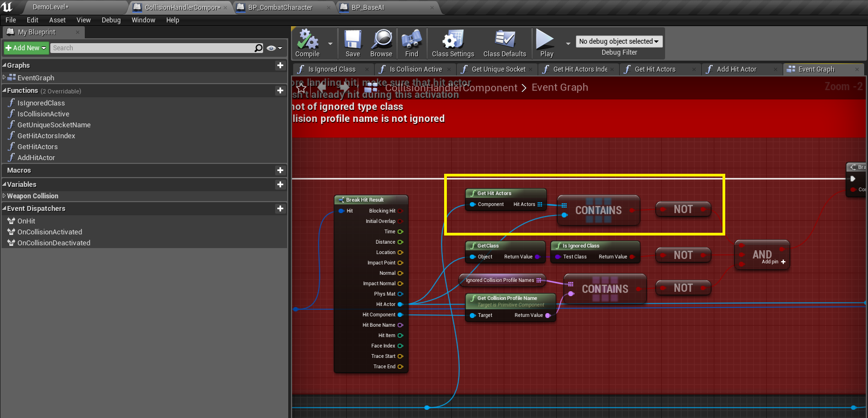Expand the Weapon Collision variable category
This screenshot has height=418, width=868.
coord(4,196)
